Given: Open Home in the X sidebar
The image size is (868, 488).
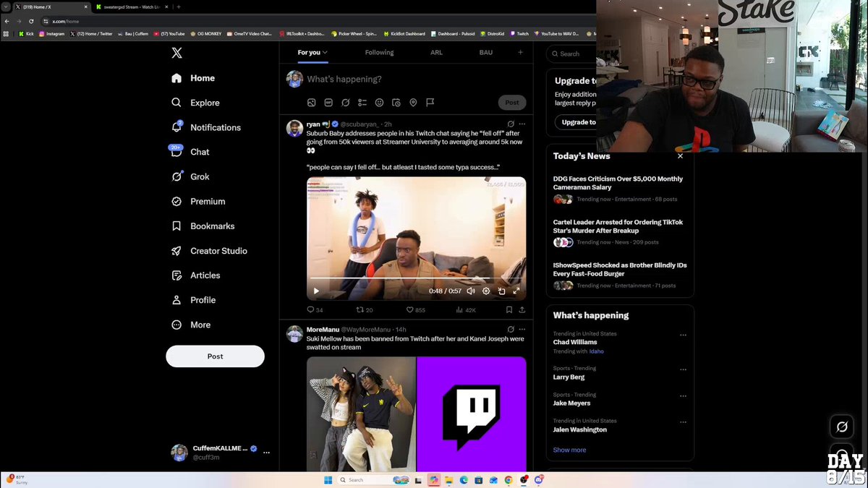Looking at the screenshot, I should (193, 78).
